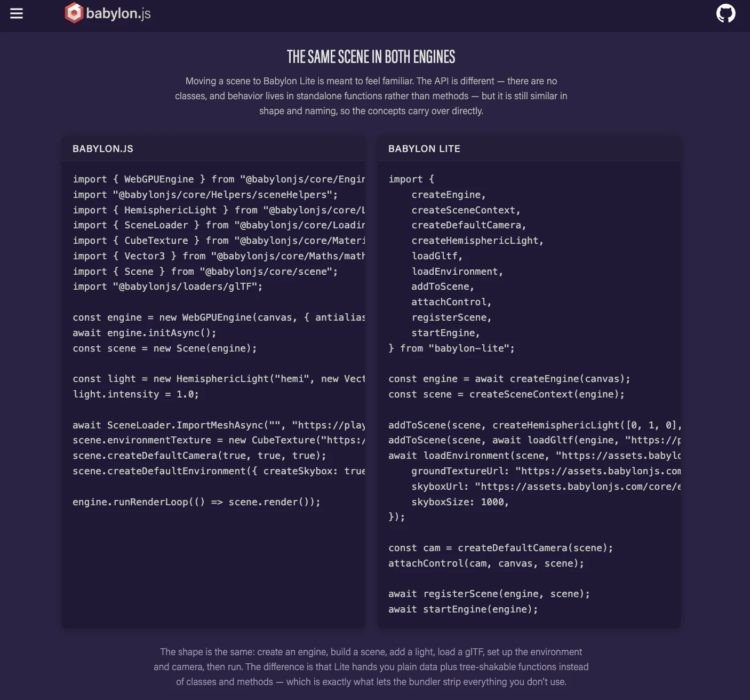Click the line "await startEngine(engine);"
The image size is (750, 700).
point(464,609)
